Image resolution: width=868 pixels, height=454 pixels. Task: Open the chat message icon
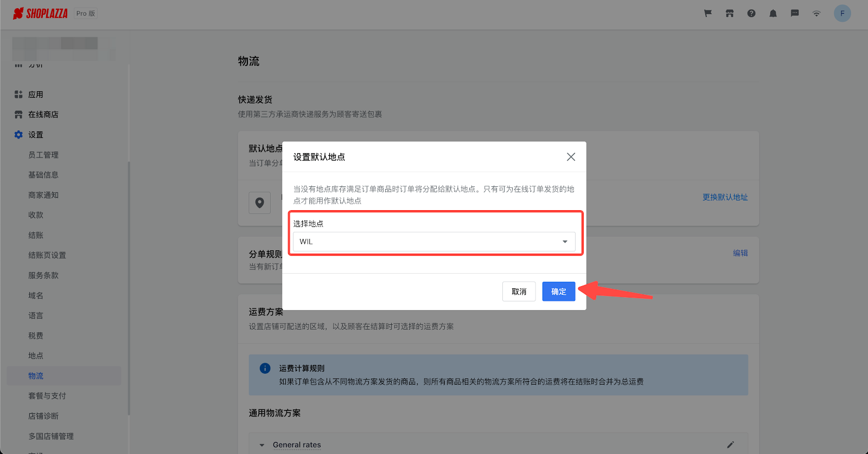coord(795,14)
